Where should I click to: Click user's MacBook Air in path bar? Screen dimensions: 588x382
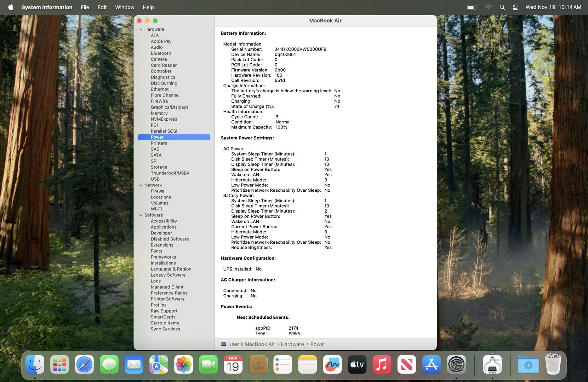coord(251,344)
